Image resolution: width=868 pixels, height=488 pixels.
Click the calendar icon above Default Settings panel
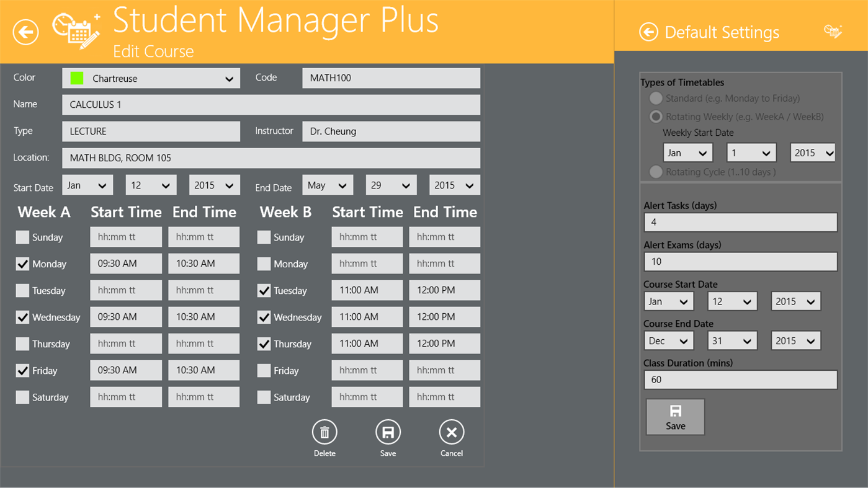[834, 30]
